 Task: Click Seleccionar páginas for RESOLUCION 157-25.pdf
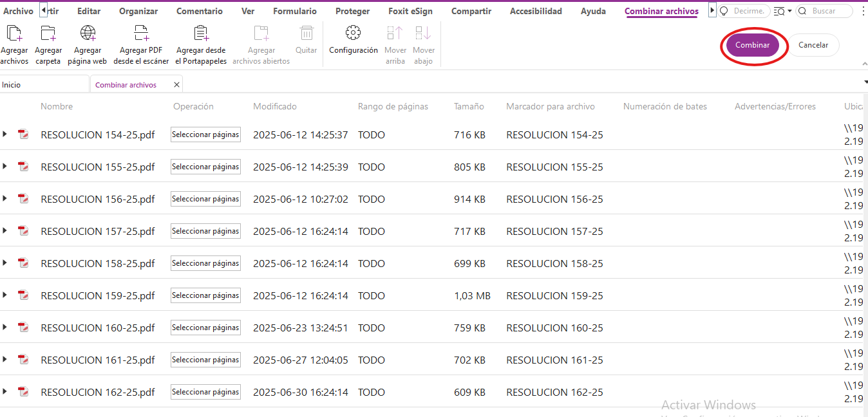pyautogui.click(x=205, y=230)
